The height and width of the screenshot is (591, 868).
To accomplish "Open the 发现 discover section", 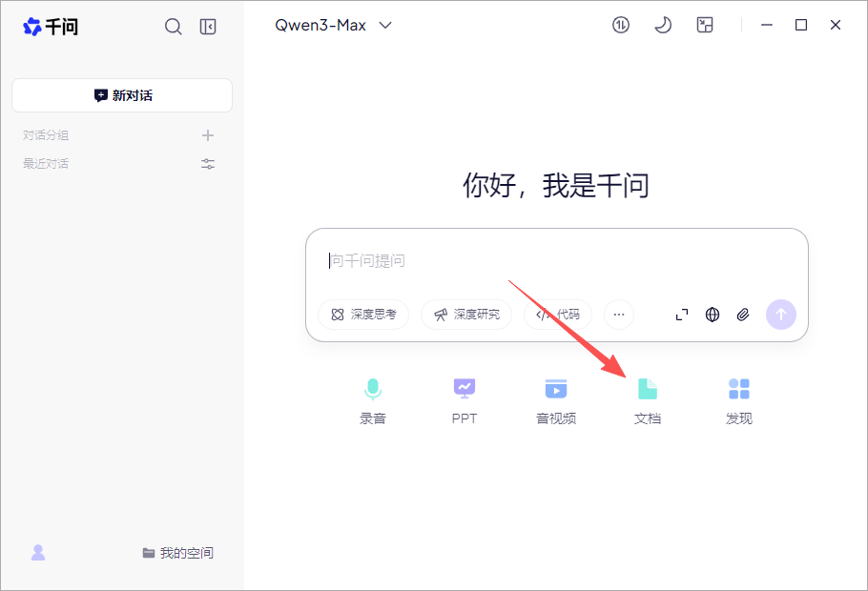I will point(739,396).
